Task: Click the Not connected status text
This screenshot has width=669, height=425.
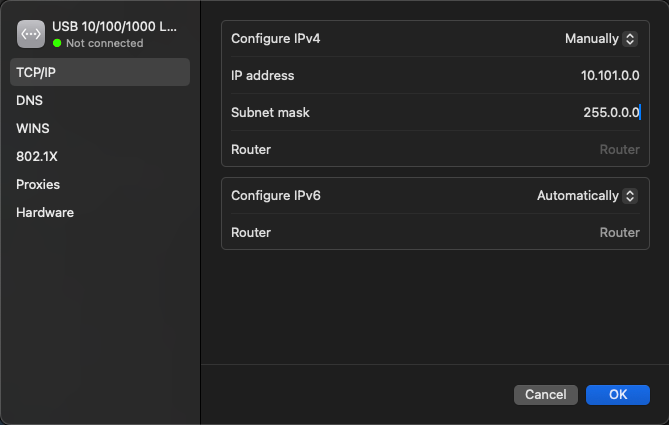Action: click(x=105, y=43)
